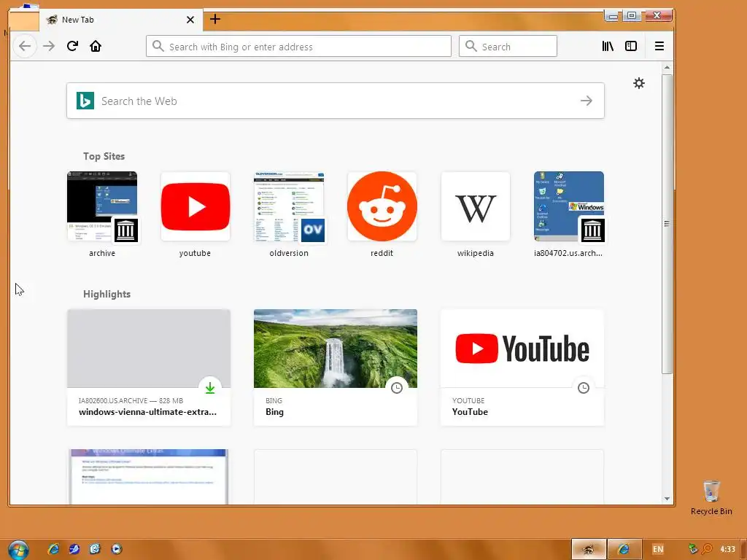Open the browser home page
Screen dimensions: 747x560
[96, 46]
